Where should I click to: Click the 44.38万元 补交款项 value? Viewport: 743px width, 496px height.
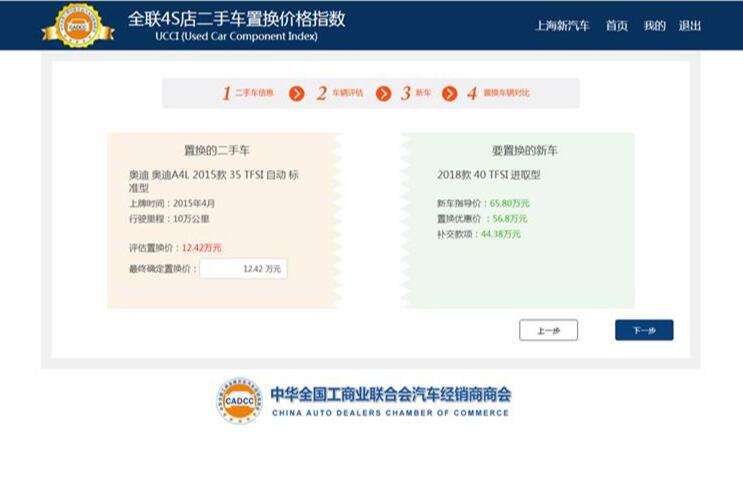coord(500,234)
